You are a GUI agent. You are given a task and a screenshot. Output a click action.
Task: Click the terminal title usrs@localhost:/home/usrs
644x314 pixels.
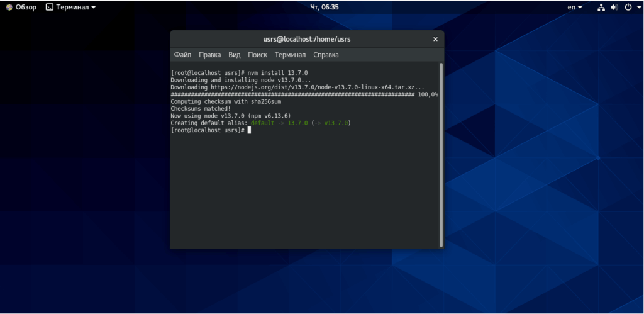307,40
